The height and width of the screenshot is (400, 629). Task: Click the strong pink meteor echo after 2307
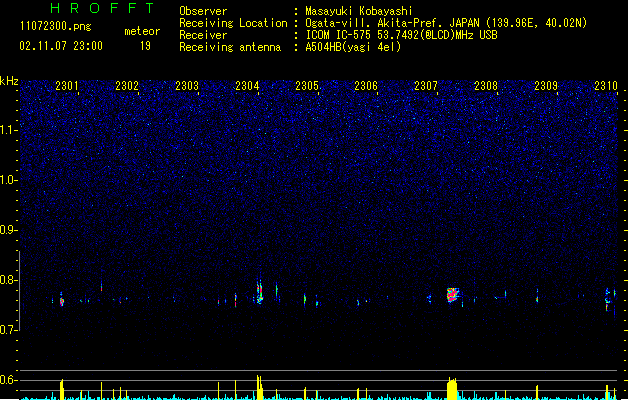click(452, 295)
